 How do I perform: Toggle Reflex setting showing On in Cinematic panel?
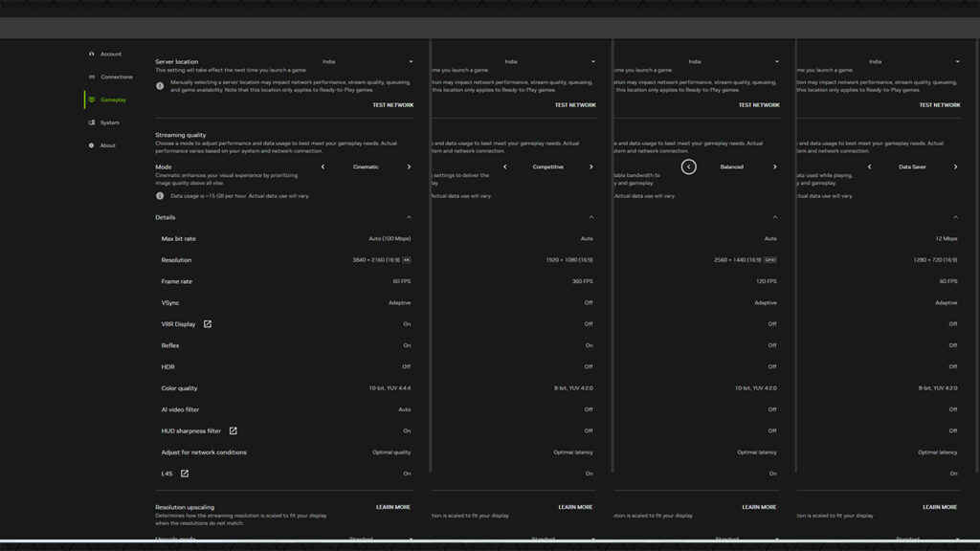click(406, 345)
